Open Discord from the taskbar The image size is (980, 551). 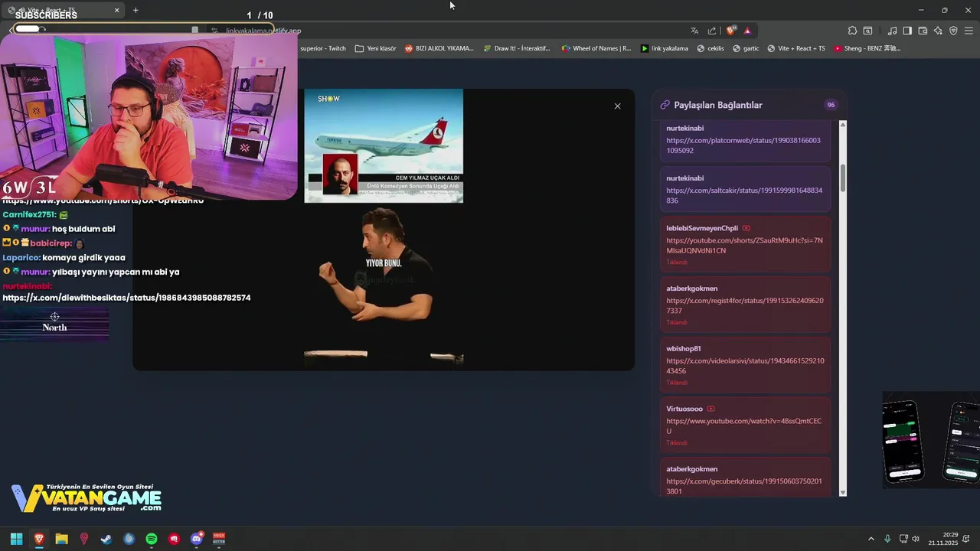pos(197,539)
